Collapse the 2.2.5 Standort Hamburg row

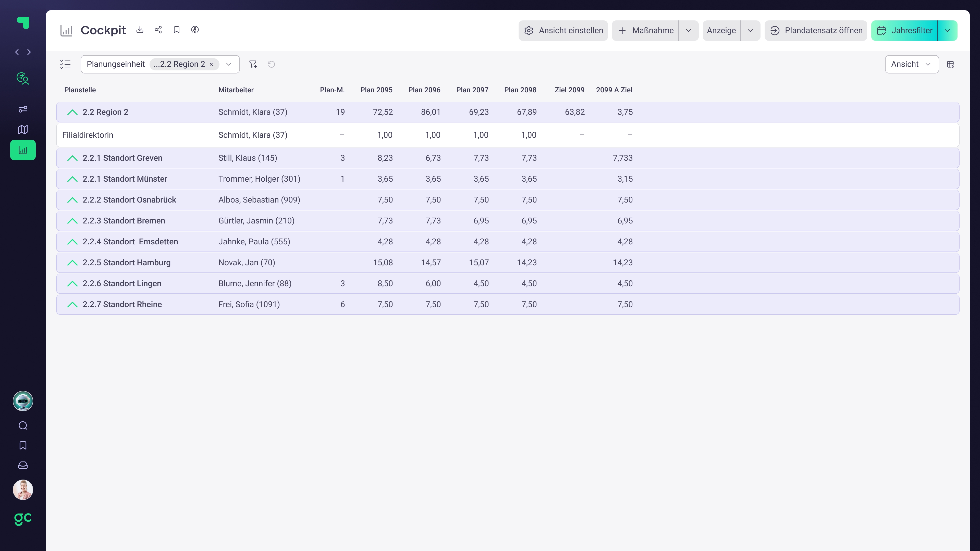click(x=72, y=263)
